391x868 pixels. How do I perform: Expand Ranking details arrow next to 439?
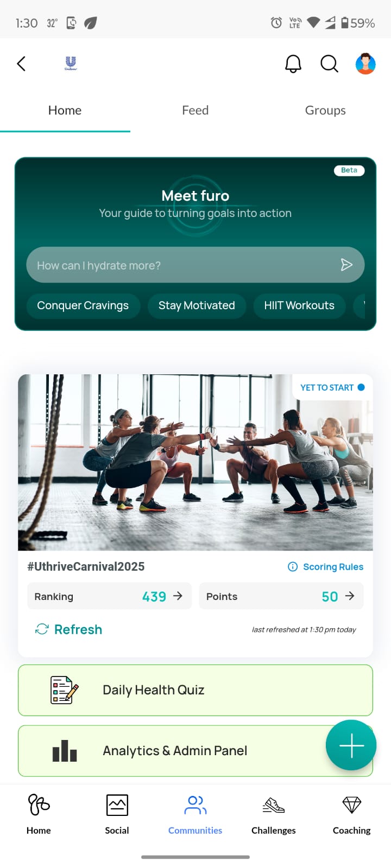tap(178, 596)
